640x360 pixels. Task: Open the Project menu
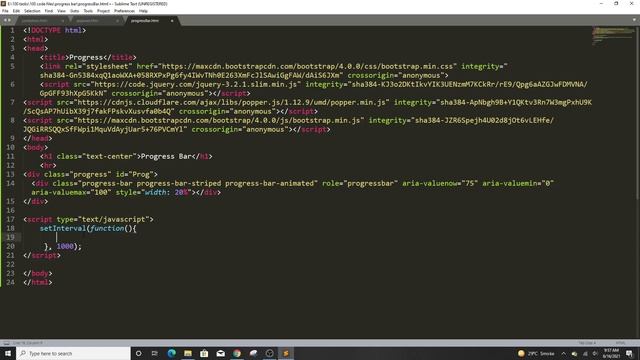tap(103, 11)
